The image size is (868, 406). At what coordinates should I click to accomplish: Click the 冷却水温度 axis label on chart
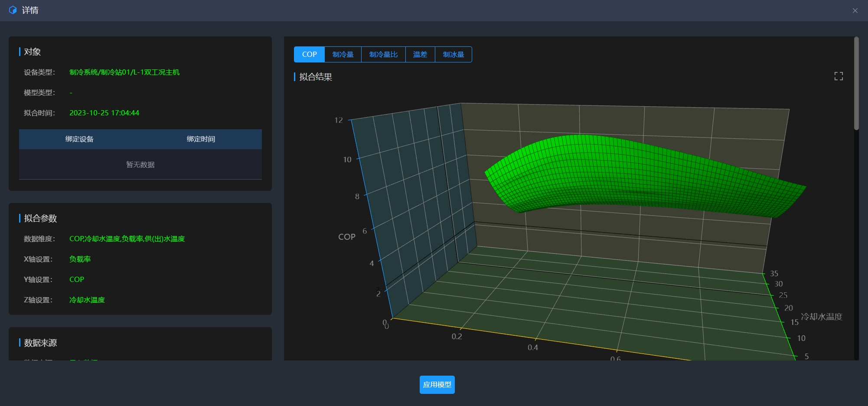[x=821, y=317]
